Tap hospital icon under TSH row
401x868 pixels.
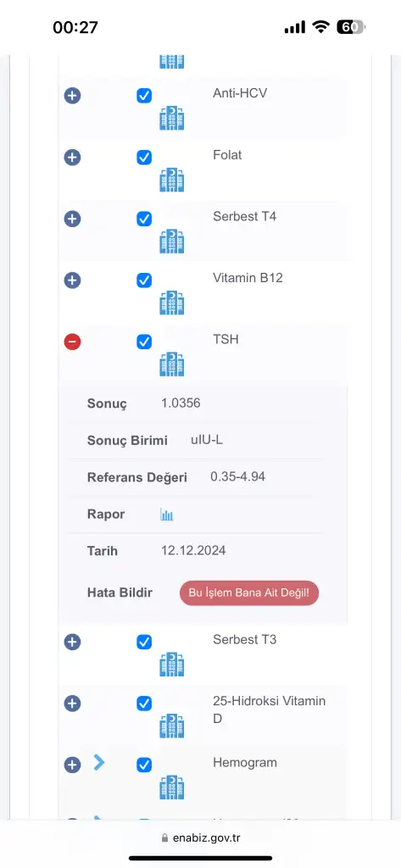pyautogui.click(x=172, y=364)
